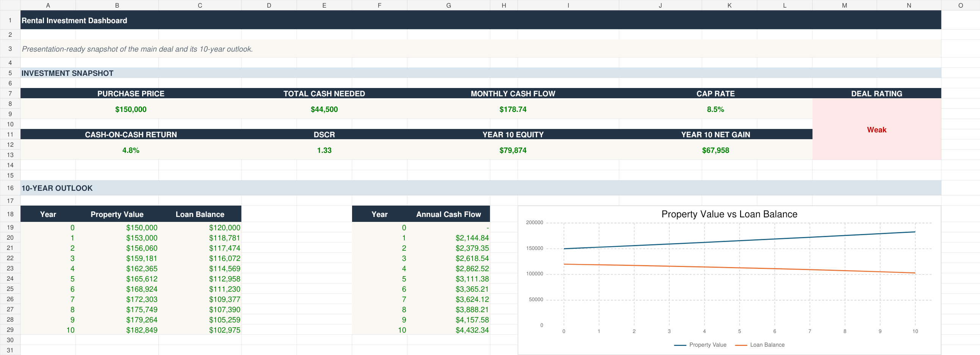
Task: Click the CASH-ON-CASH RETURN header
Action: [131, 135]
